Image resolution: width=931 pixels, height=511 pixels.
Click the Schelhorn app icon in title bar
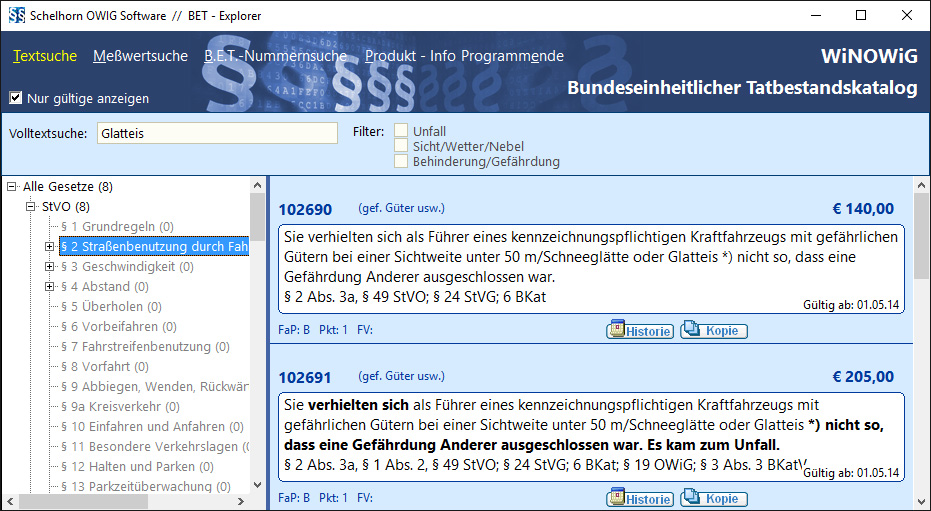click(x=16, y=15)
